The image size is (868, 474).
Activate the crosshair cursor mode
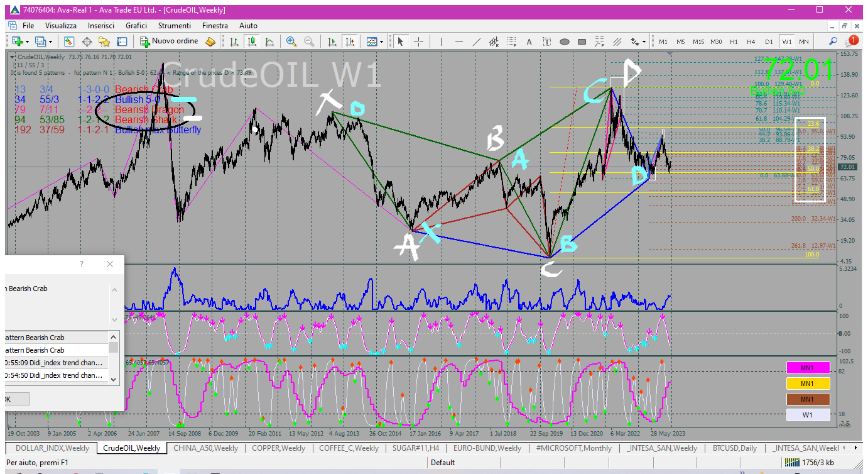click(x=418, y=41)
